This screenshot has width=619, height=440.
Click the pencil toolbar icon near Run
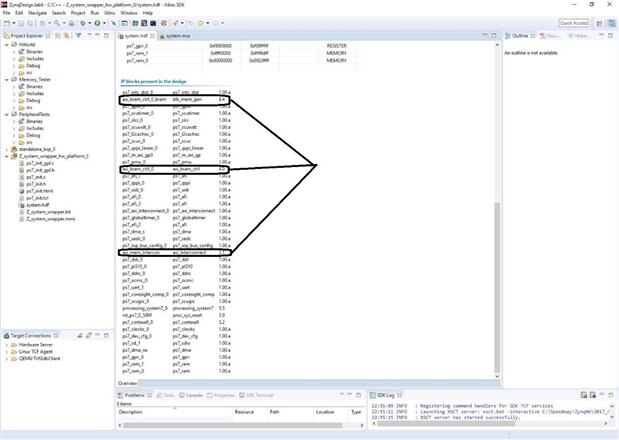[114, 23]
